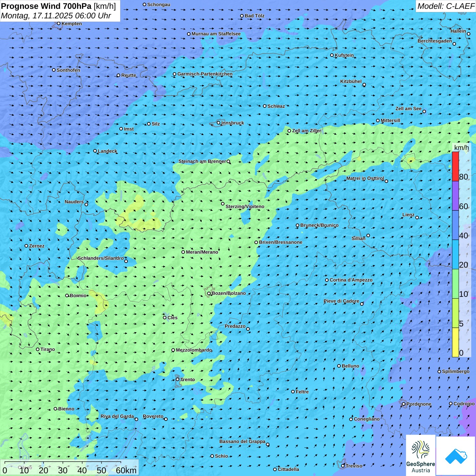The image size is (476, 476).
Task: Click the Zell am See label
Action: pos(408,108)
